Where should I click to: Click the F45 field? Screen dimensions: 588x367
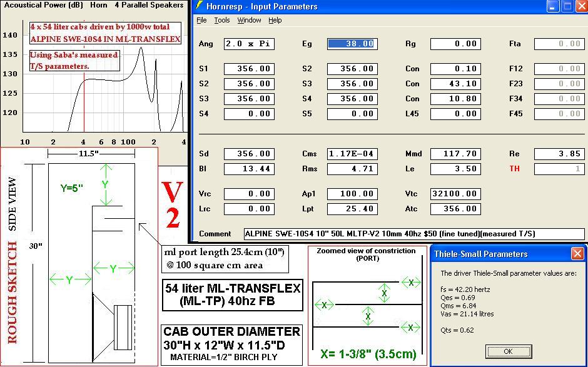click(x=559, y=114)
